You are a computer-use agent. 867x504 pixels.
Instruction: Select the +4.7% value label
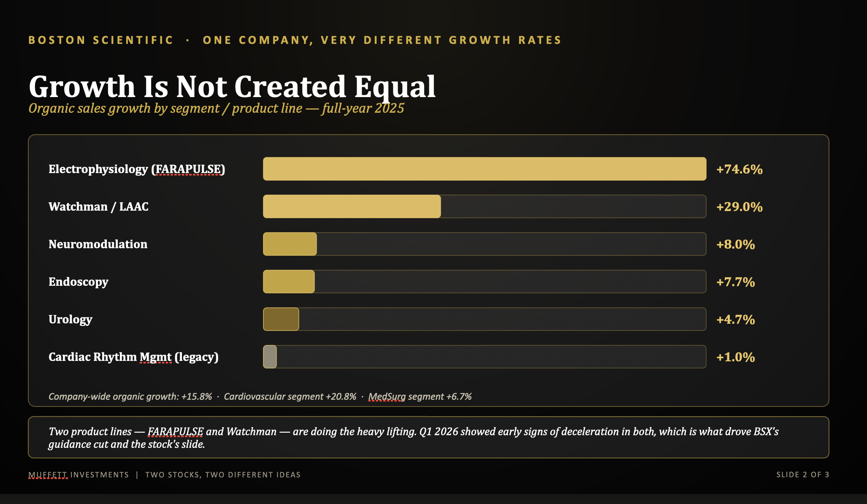(736, 320)
